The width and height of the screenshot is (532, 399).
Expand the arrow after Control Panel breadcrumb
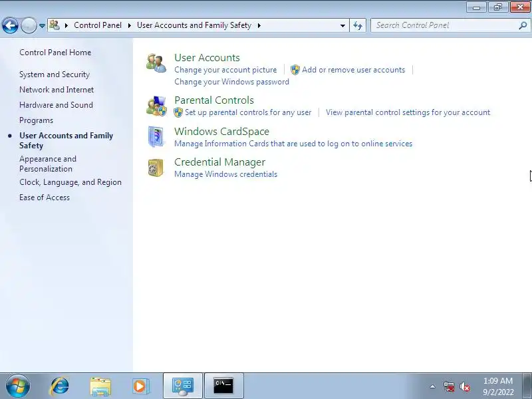(129, 25)
